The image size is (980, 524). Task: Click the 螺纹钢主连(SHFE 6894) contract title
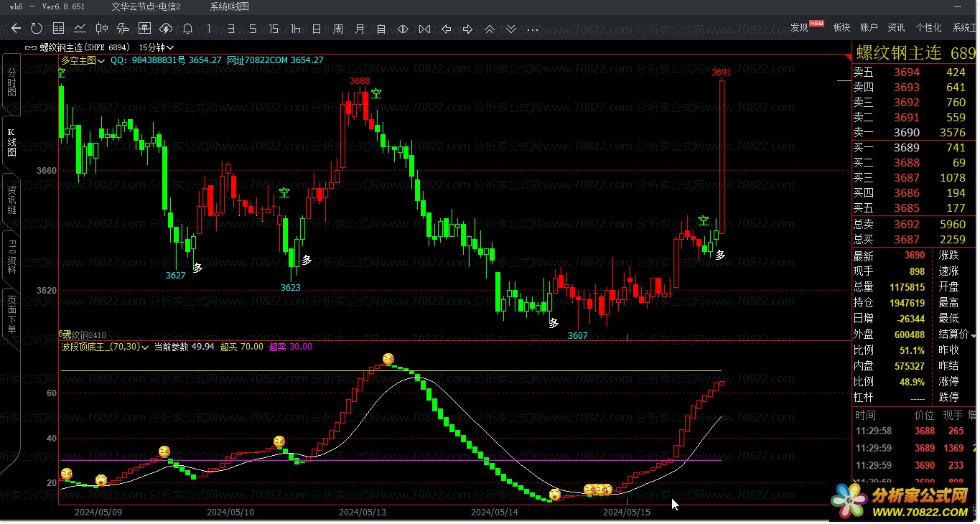(85, 47)
